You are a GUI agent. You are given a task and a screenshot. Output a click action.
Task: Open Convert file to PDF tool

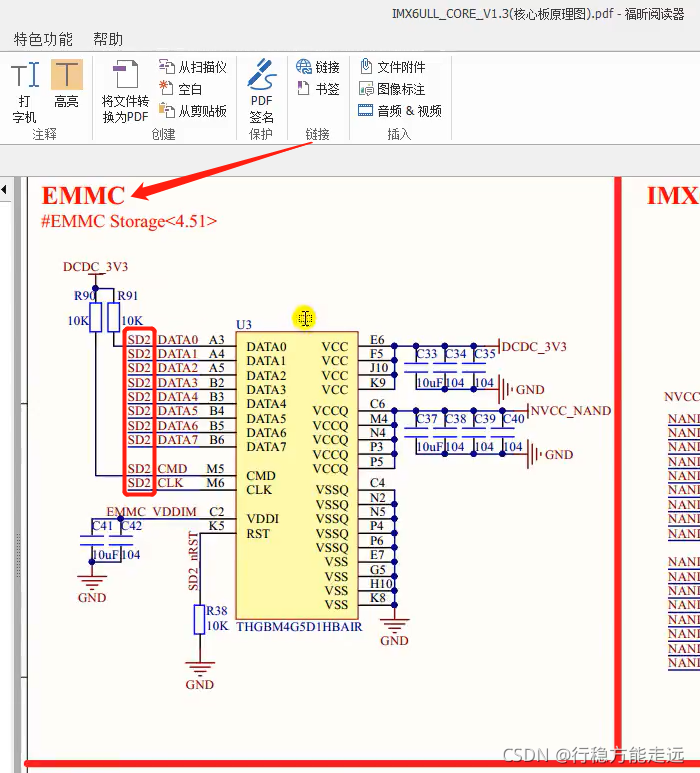[x=125, y=91]
